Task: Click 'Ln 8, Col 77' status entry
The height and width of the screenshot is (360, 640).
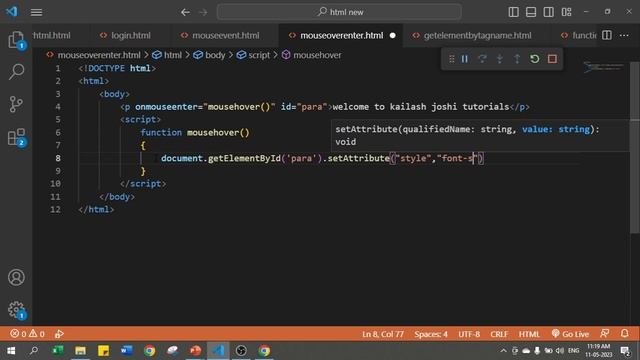Action: (383, 334)
